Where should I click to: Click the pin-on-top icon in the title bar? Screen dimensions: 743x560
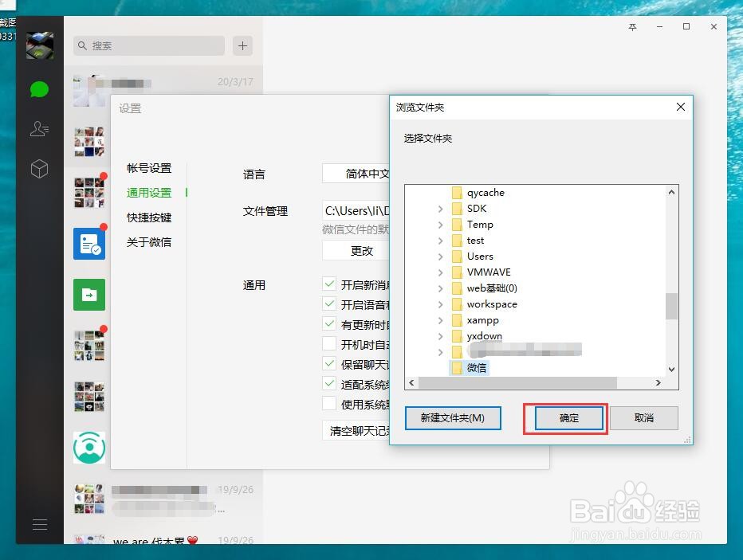[x=632, y=26]
